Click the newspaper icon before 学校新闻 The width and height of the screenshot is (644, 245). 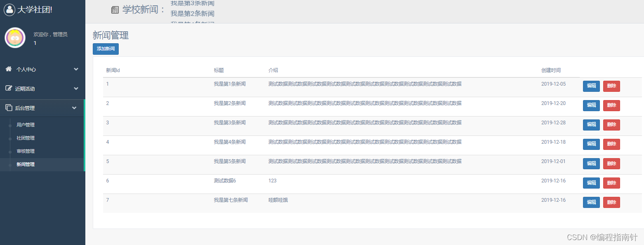click(x=115, y=10)
